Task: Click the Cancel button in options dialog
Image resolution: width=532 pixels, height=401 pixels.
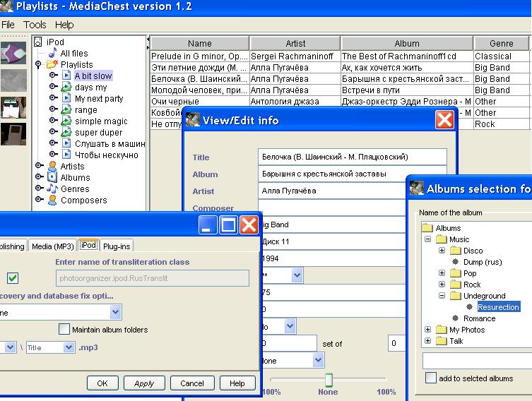Action: pyautogui.click(x=191, y=383)
